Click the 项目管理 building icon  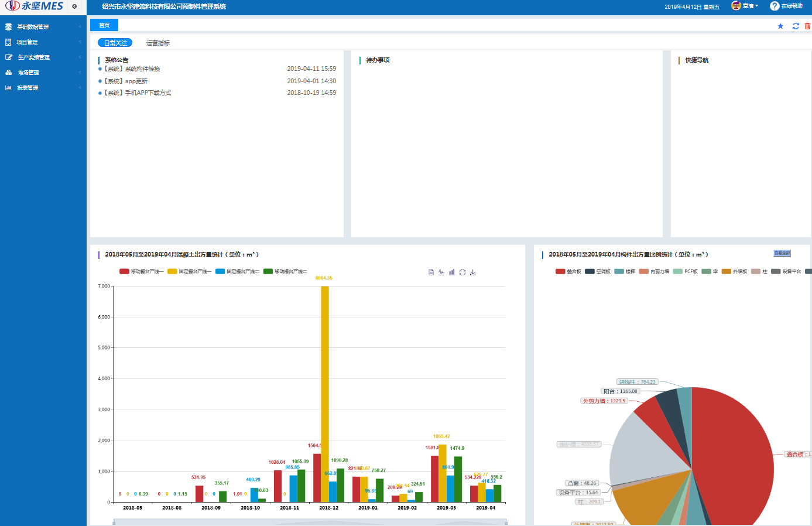click(8, 42)
